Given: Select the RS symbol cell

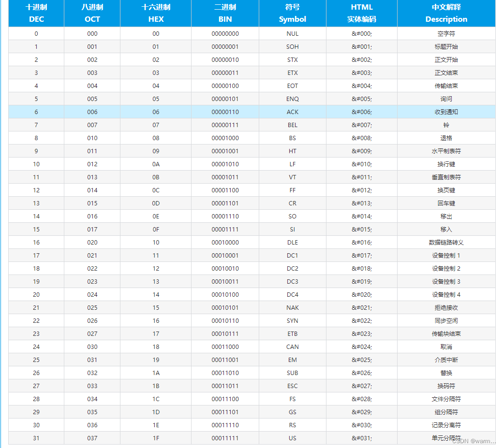Looking at the screenshot, I should pyautogui.click(x=293, y=426).
